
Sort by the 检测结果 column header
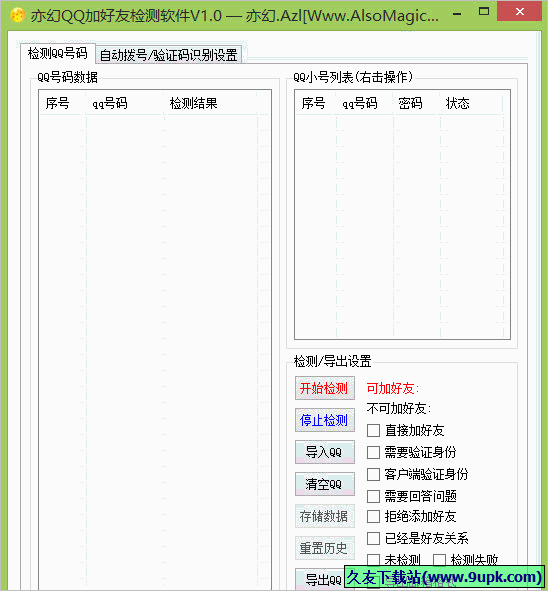211,103
